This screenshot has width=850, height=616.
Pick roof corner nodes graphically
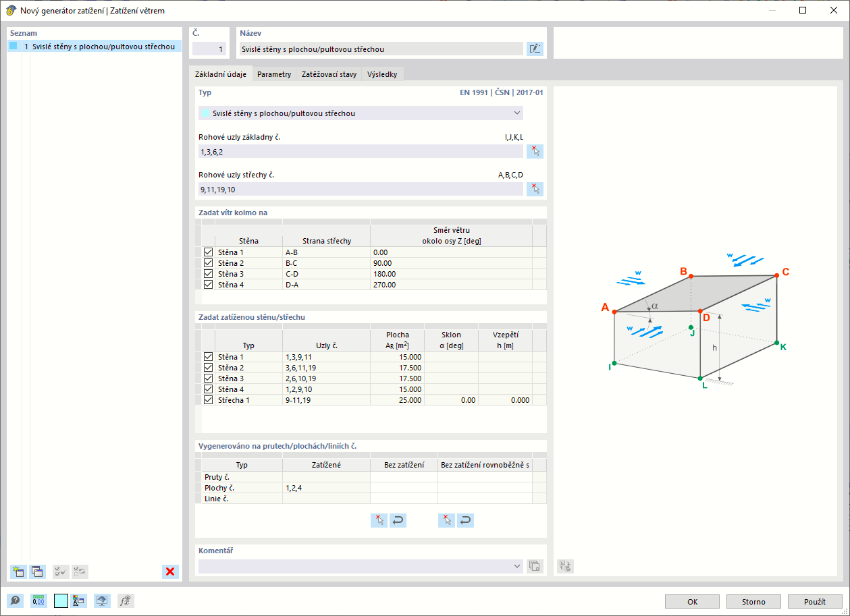tap(535, 189)
